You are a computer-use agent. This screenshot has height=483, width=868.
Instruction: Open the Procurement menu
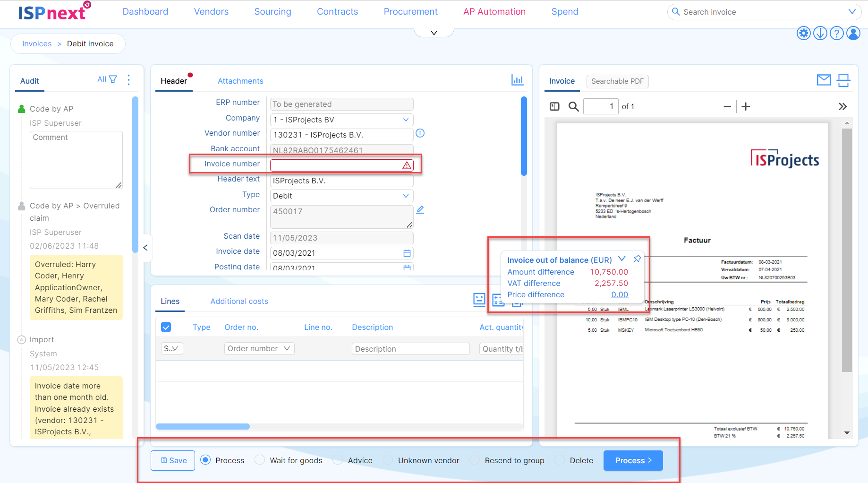411,12
